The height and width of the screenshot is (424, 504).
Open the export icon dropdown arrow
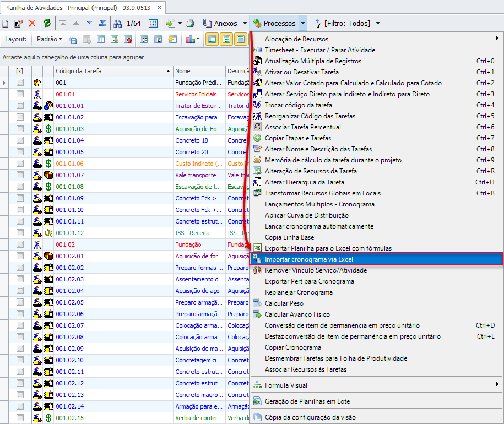pyautogui.click(x=180, y=23)
